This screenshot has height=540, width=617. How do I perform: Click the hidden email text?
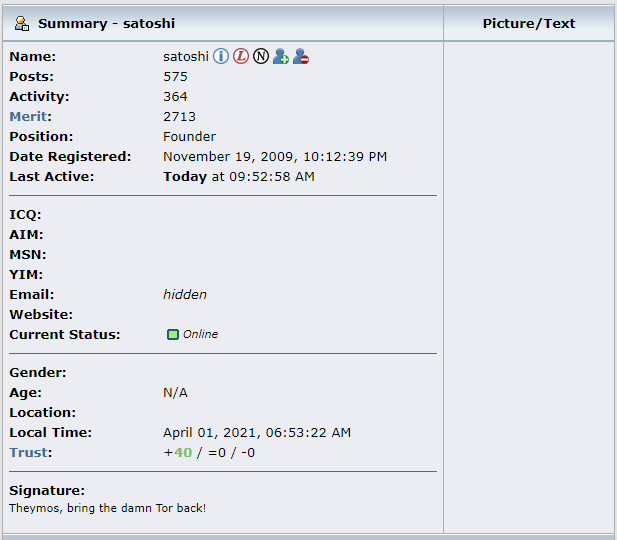[x=185, y=294]
